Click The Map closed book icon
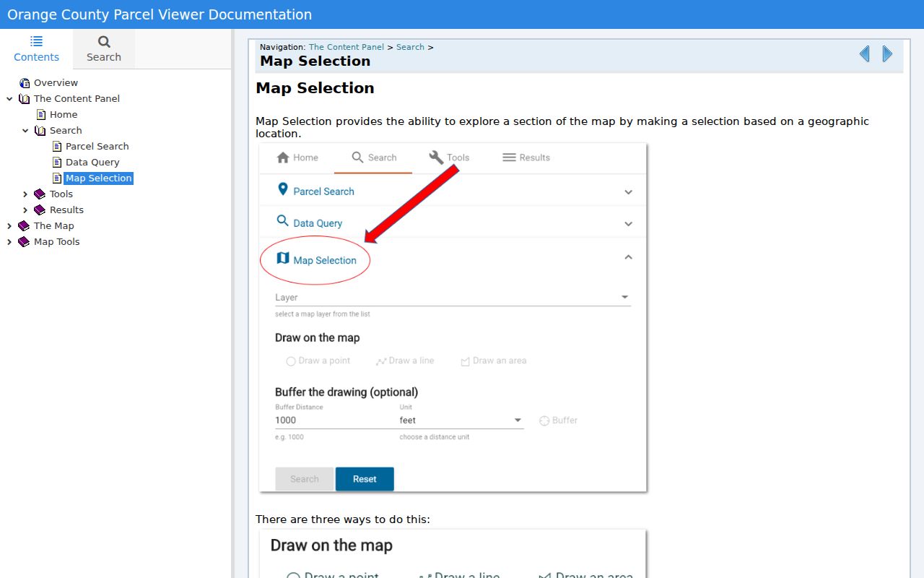Viewport: 924px width, 578px height. point(25,225)
